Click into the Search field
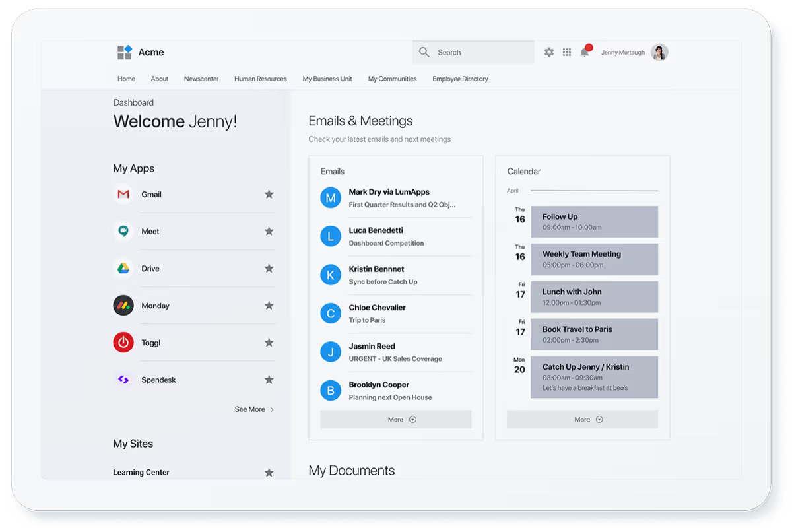 tap(482, 52)
